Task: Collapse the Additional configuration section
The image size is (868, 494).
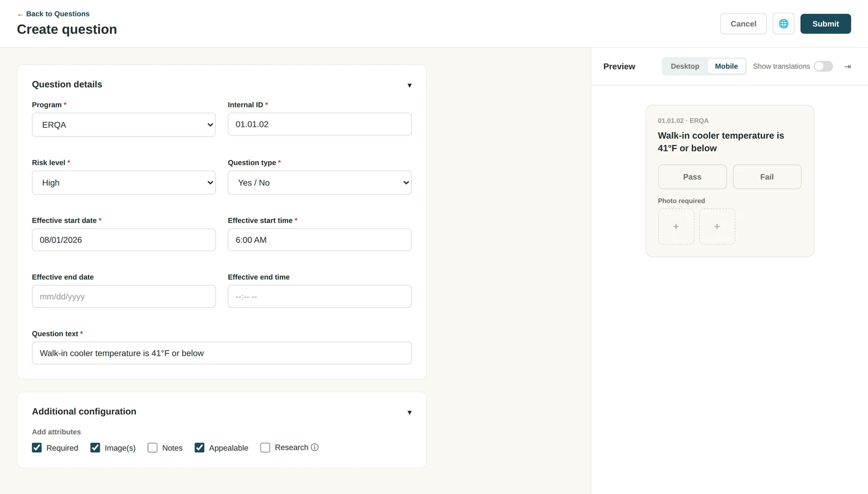Action: [409, 412]
